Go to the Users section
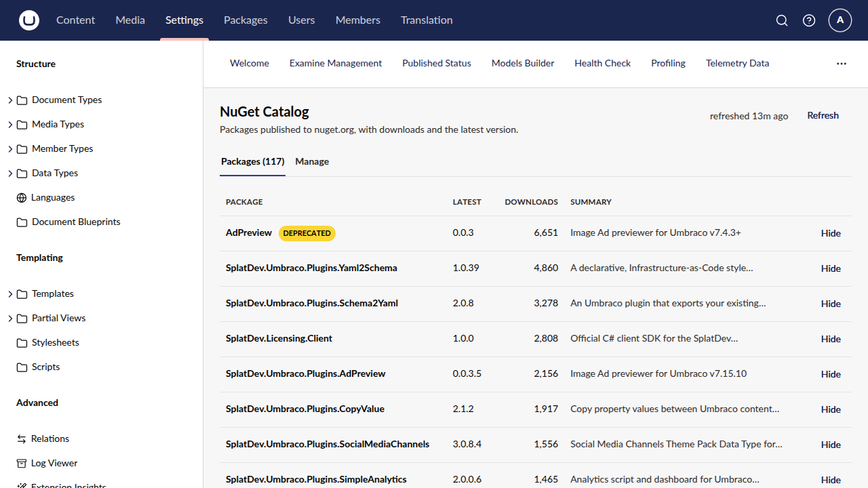868x488 pixels. (302, 20)
